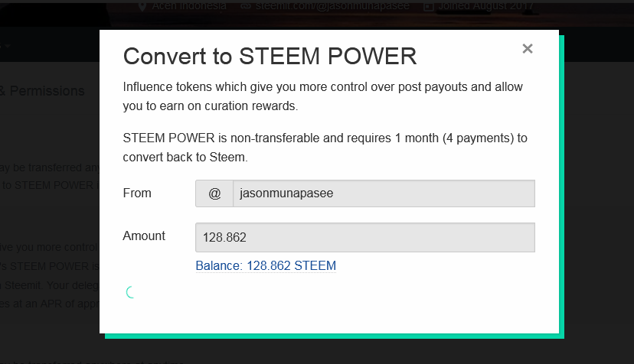
Task: Click the Aceh Indonesia location text
Action: tap(189, 5)
